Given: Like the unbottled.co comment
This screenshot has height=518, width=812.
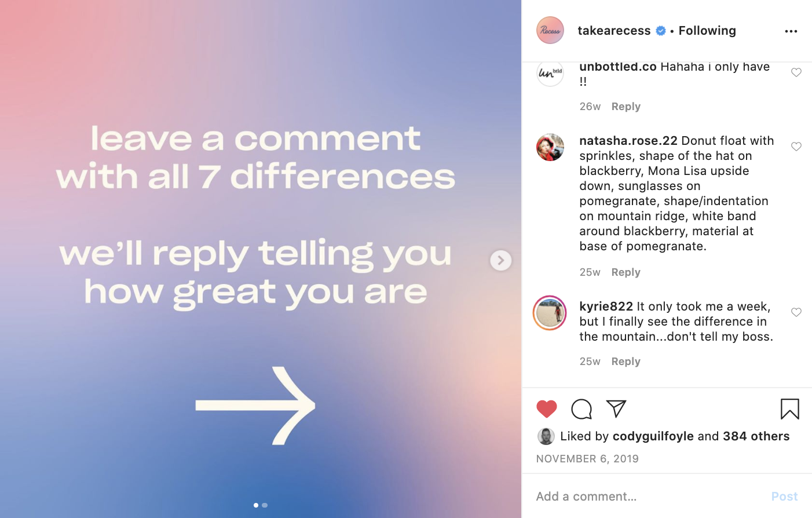Looking at the screenshot, I should 796,72.
